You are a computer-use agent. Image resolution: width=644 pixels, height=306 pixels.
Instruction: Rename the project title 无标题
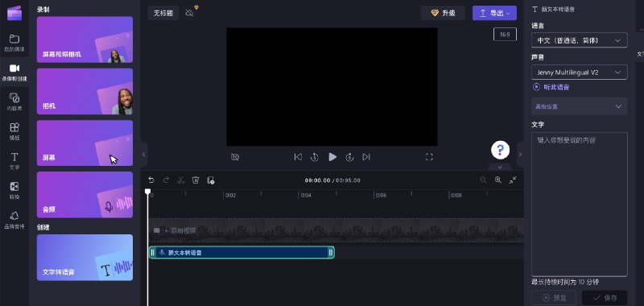click(163, 13)
